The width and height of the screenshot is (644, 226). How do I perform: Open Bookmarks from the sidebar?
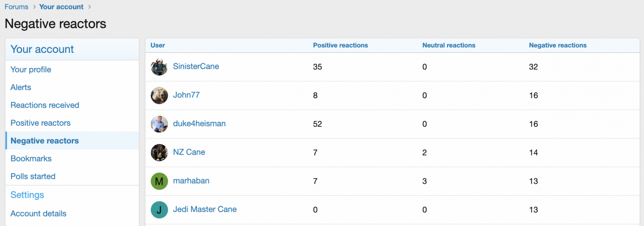click(31, 159)
